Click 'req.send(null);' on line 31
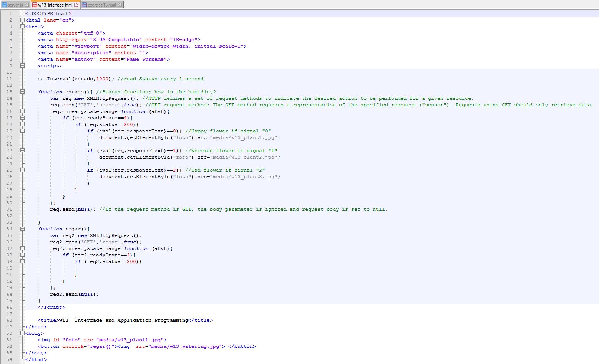Viewport: 599px width, 364px height. [73, 209]
